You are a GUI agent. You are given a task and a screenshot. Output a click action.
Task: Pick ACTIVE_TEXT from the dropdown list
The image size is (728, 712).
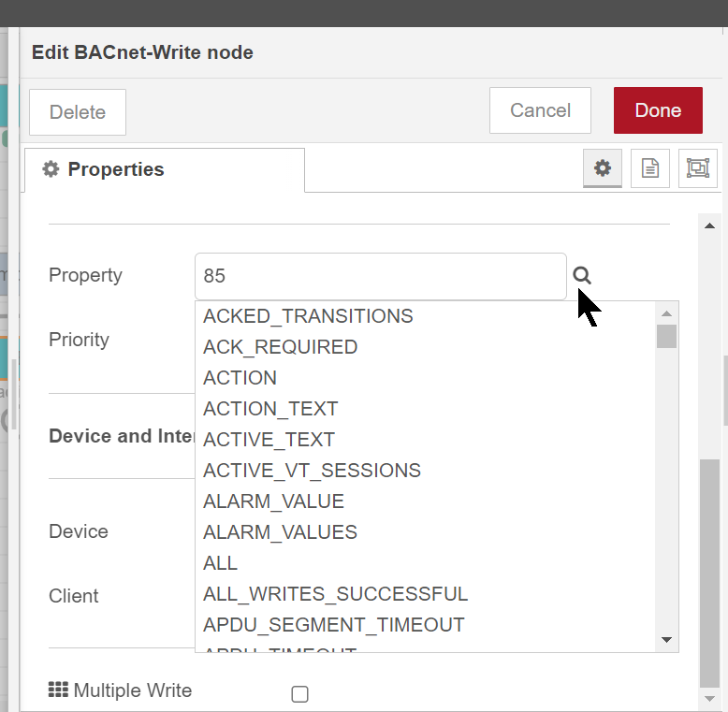425,440
